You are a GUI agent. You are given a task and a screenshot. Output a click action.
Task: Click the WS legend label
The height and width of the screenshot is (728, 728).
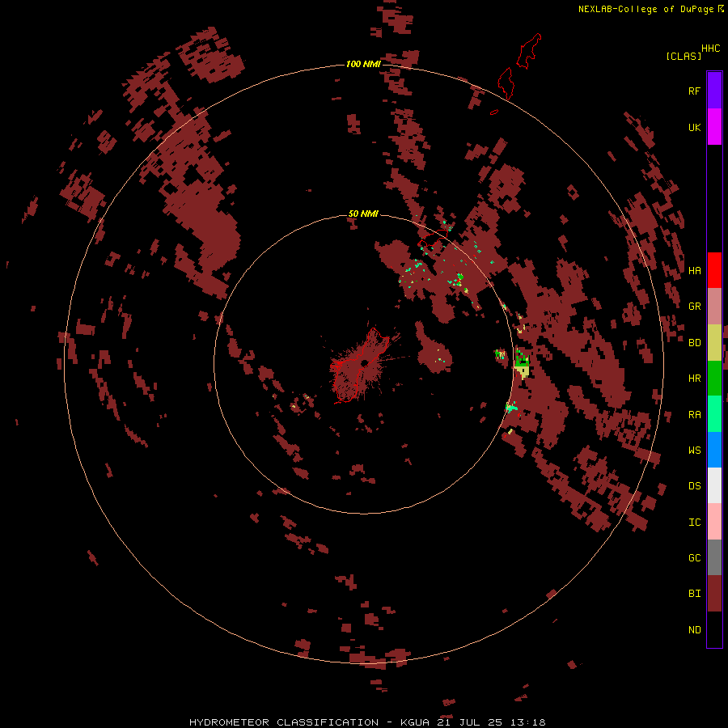tap(694, 451)
